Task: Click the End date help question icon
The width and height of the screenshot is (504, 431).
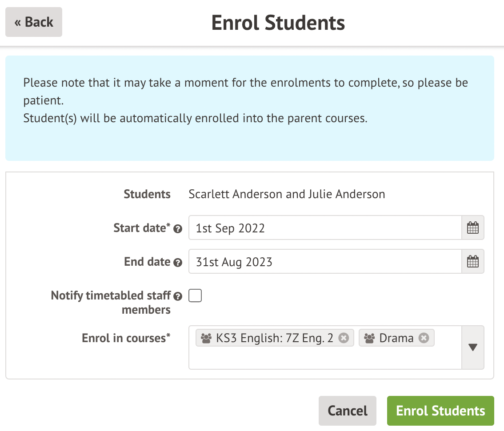Action: click(x=178, y=263)
